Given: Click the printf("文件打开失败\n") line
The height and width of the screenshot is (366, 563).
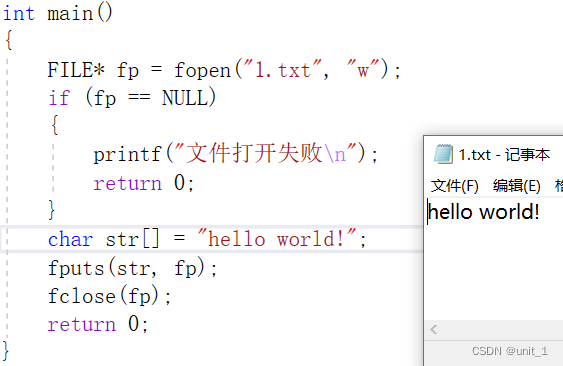Looking at the screenshot, I should coord(236,154).
